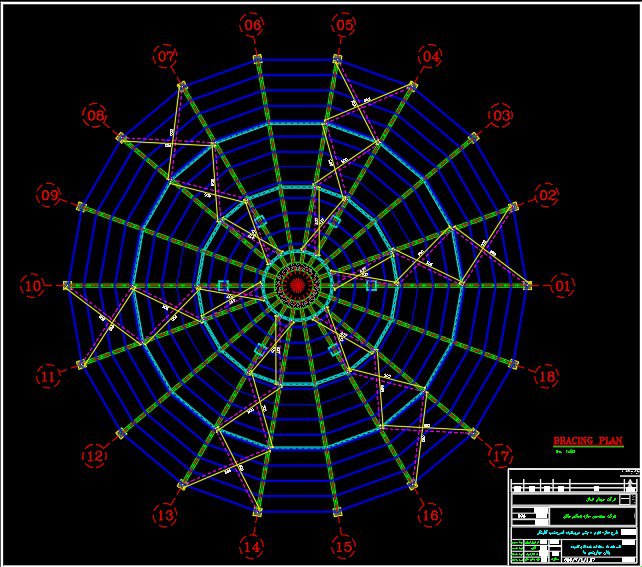Select the grid bubble numbered 04
Image resolution: width=642 pixels, height=567 pixels.
(430, 57)
